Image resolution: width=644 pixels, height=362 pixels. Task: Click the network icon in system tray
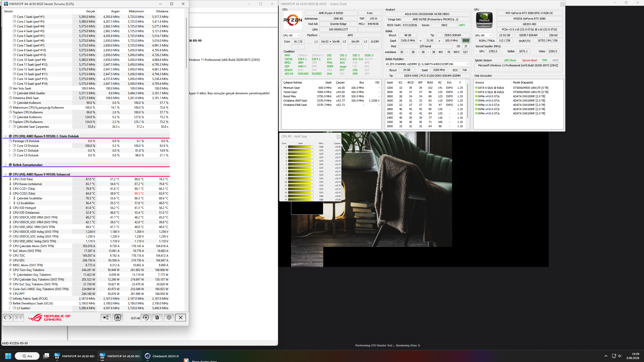pos(614,356)
